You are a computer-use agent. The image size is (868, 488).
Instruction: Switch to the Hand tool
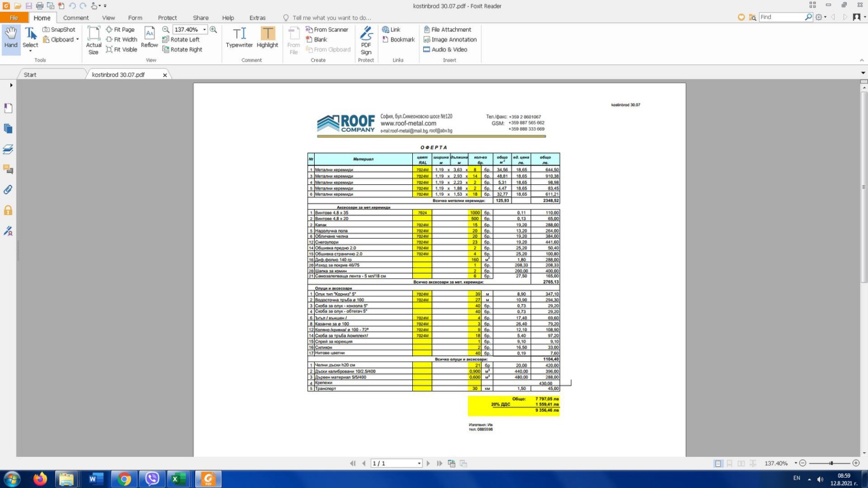coord(11,37)
